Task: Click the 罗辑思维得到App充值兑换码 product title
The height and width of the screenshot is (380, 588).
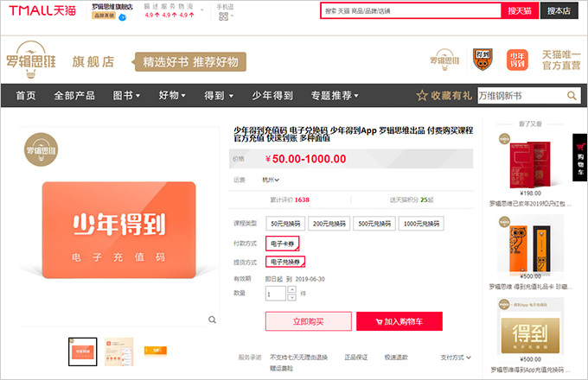Action: (530, 370)
